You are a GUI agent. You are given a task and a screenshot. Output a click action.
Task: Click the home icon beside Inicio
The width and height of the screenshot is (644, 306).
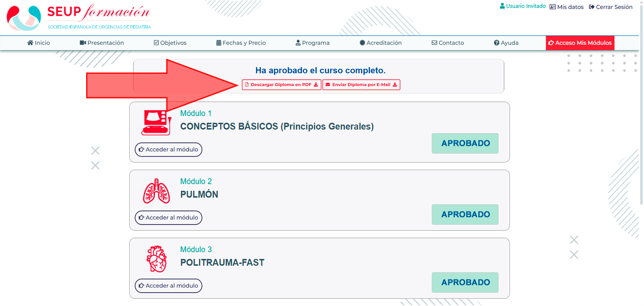pos(30,43)
